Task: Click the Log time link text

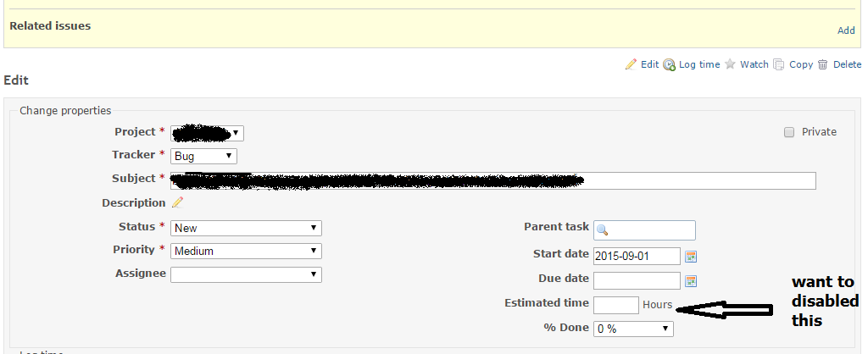Action: pos(699,64)
